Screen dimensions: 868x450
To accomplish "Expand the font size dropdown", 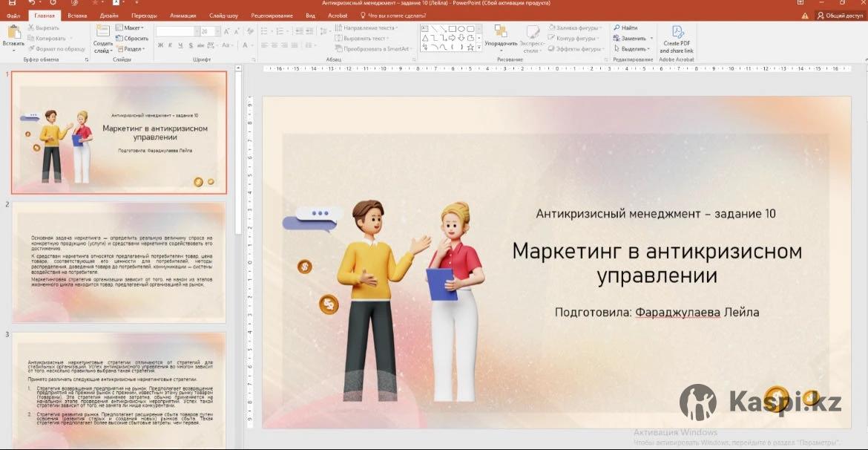I will (216, 31).
